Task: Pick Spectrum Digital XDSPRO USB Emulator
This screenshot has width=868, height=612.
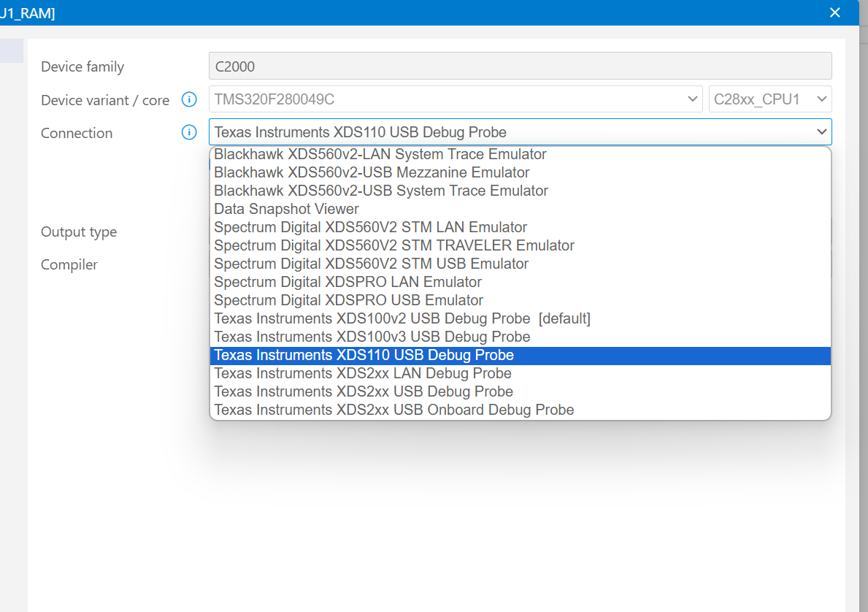Action: pyautogui.click(x=520, y=300)
